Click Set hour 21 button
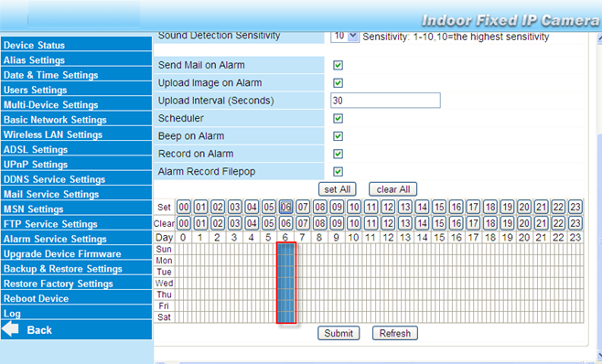The width and height of the screenshot is (602, 364). pos(541,207)
